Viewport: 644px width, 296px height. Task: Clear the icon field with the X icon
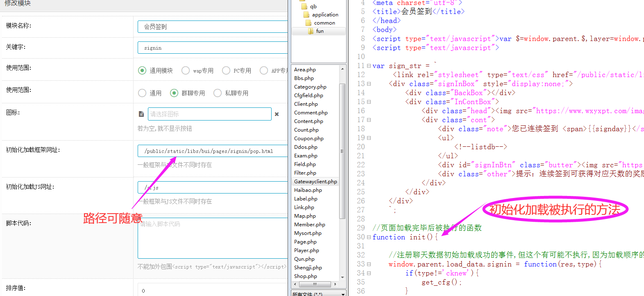[x=277, y=114]
